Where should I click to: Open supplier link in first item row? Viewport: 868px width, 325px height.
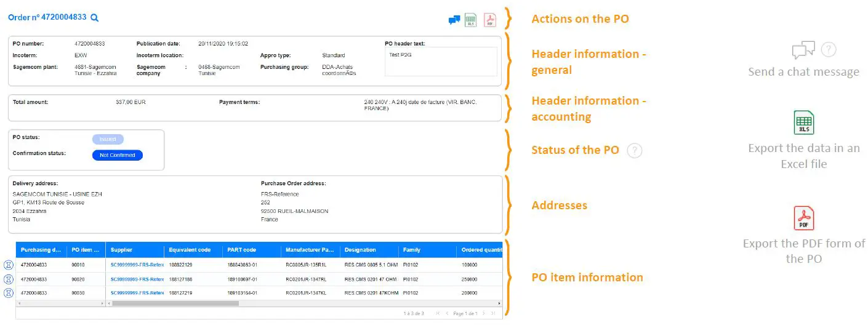click(x=137, y=265)
